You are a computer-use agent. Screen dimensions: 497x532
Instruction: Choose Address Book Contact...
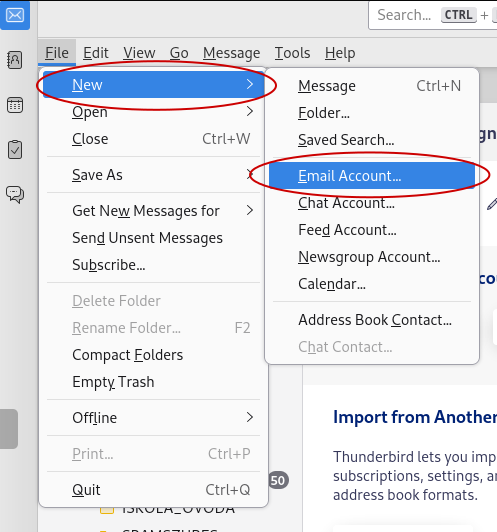tap(372, 320)
